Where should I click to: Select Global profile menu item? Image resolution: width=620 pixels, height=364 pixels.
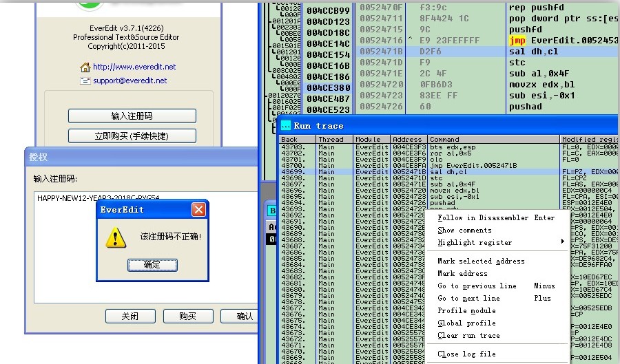[x=497, y=323]
